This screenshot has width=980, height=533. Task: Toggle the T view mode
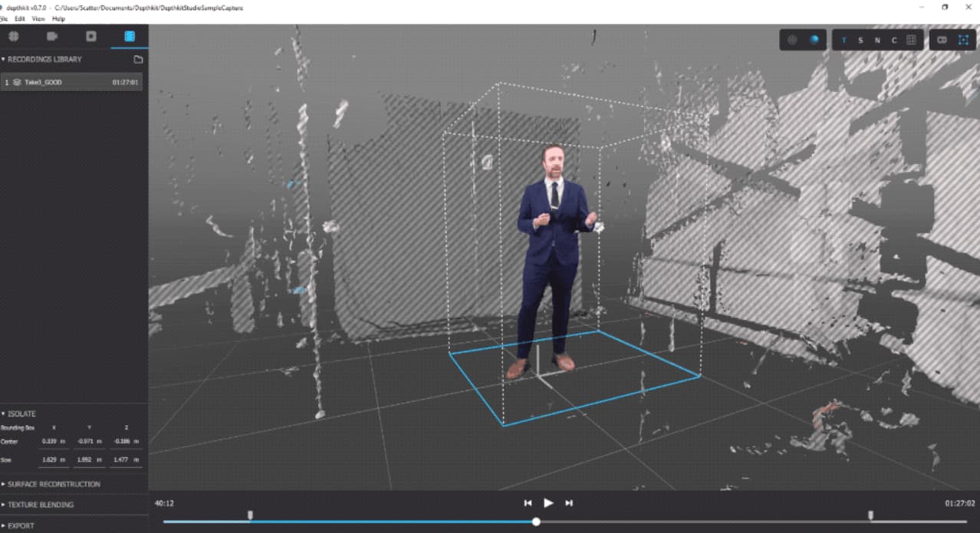[x=844, y=40]
